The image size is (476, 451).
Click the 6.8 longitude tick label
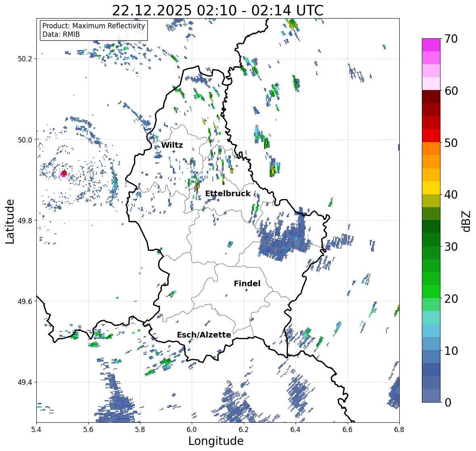tap(399, 429)
